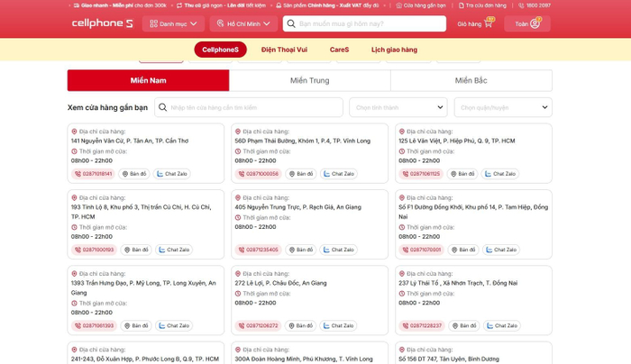Call hotline 1800 2097 link
Image resolution: width=631 pixels, height=364 pixels.
click(x=535, y=5)
